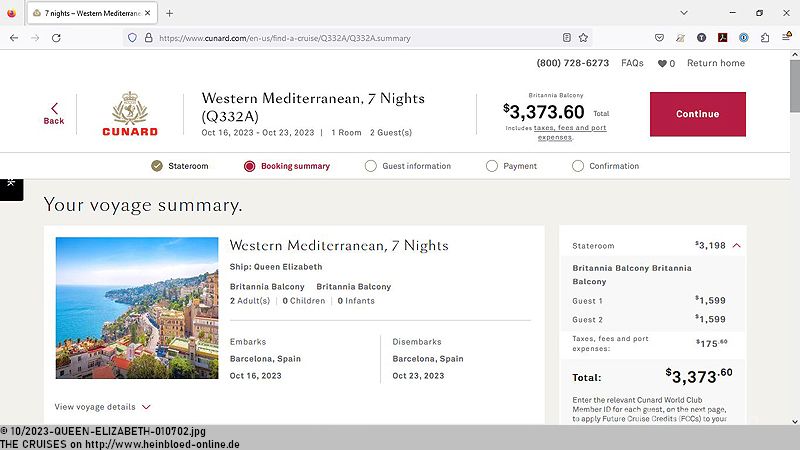Click the dark circular toolbar extension icon

coord(702,37)
